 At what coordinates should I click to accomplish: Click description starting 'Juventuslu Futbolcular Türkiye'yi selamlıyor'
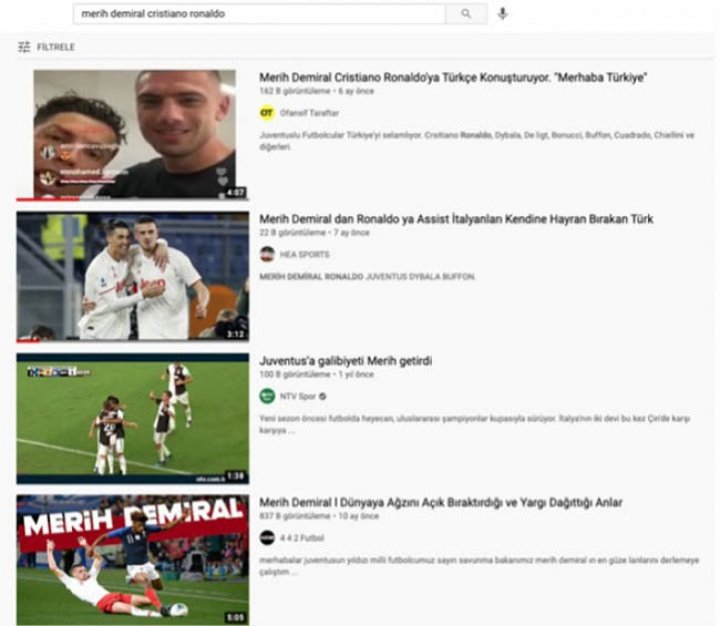(477, 141)
